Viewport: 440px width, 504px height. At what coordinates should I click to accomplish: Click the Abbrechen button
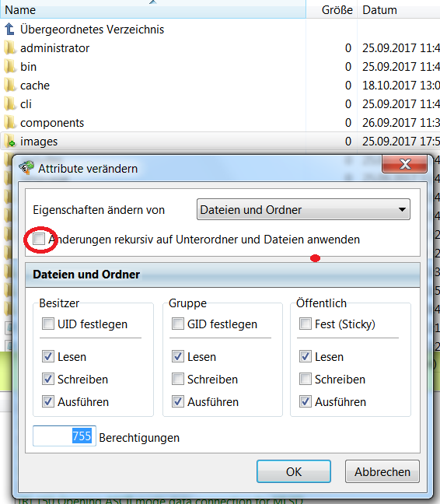[382, 471]
